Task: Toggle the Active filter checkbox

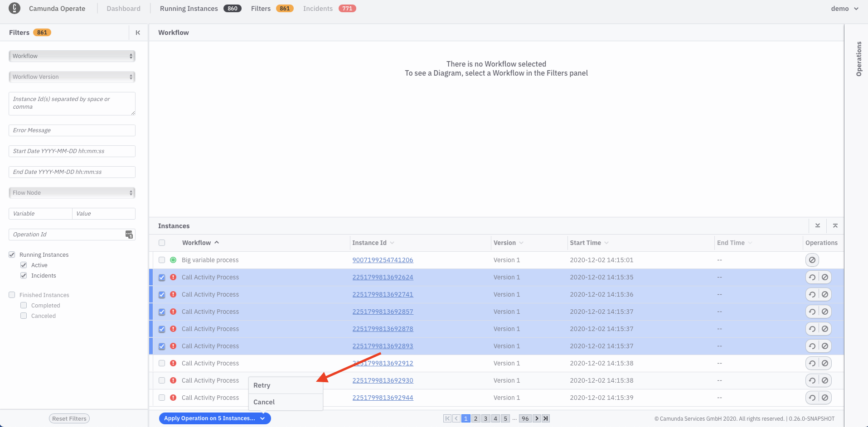Action: click(x=24, y=265)
